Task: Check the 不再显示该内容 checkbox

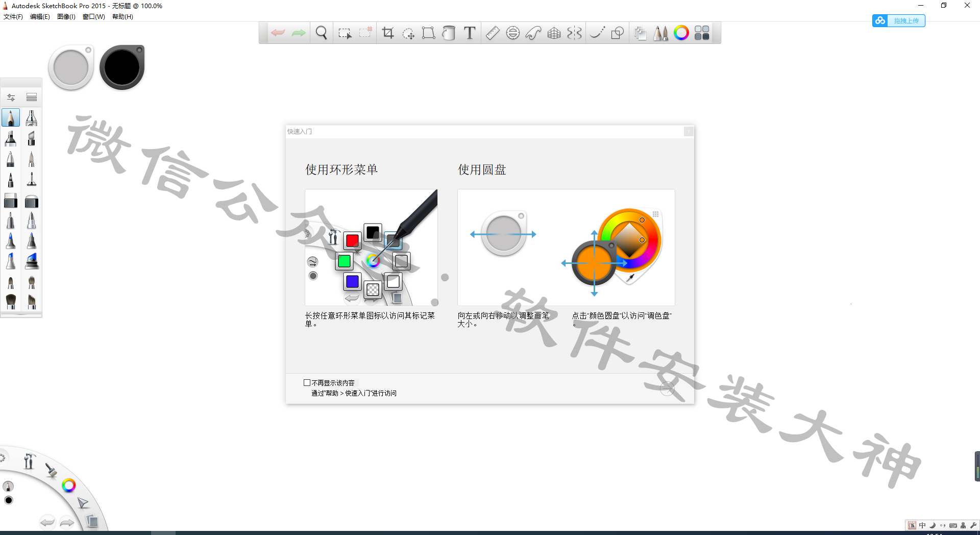Action: point(307,383)
